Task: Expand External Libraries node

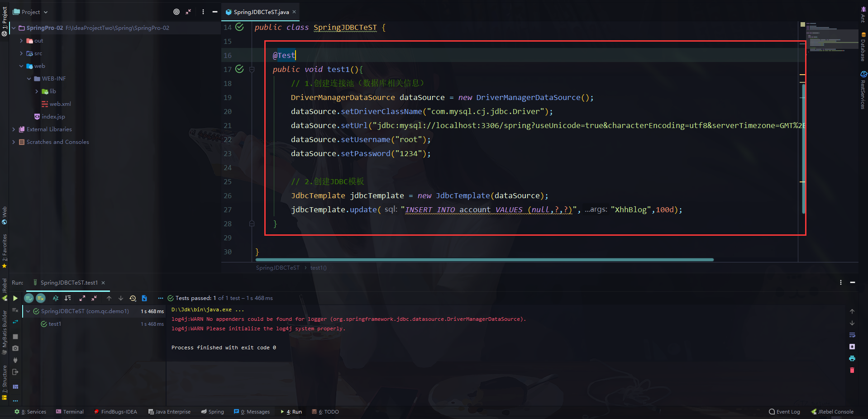Action: 14,129
